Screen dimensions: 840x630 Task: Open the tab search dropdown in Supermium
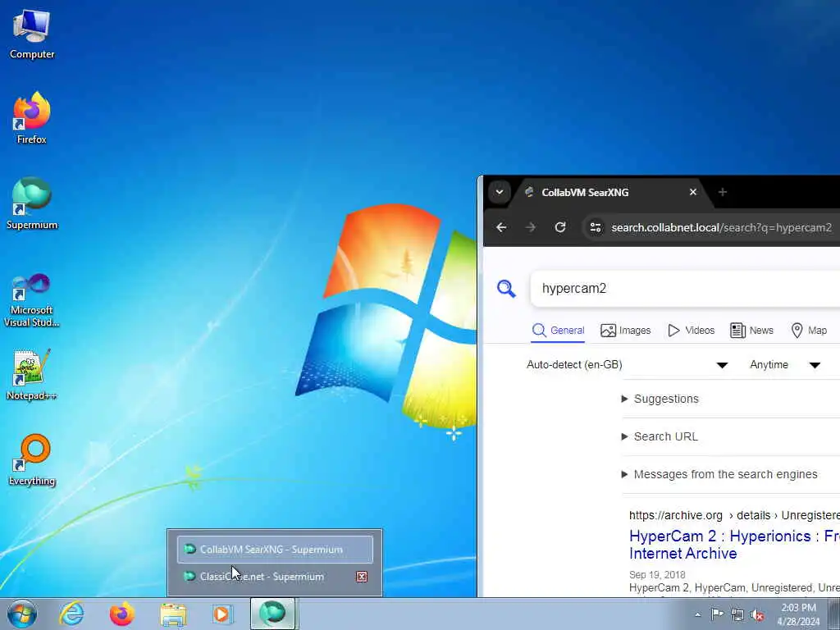499,192
